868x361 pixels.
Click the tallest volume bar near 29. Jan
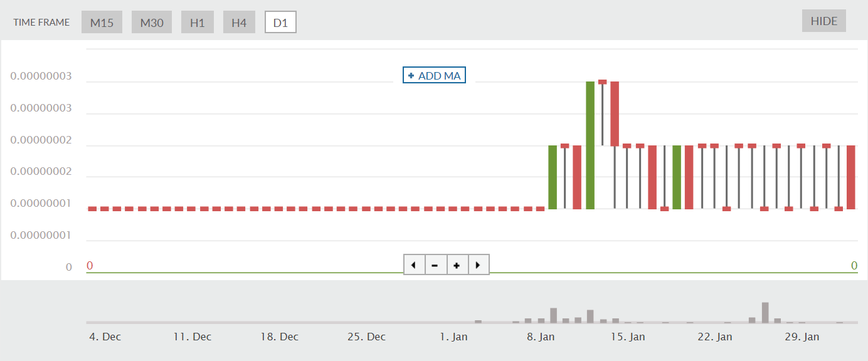[765, 312]
